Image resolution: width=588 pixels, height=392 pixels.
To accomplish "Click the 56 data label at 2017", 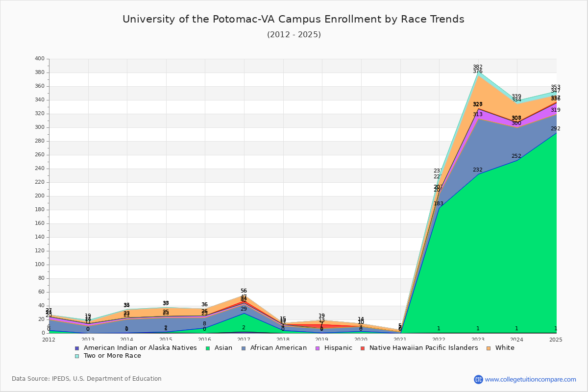I will [x=244, y=291].
